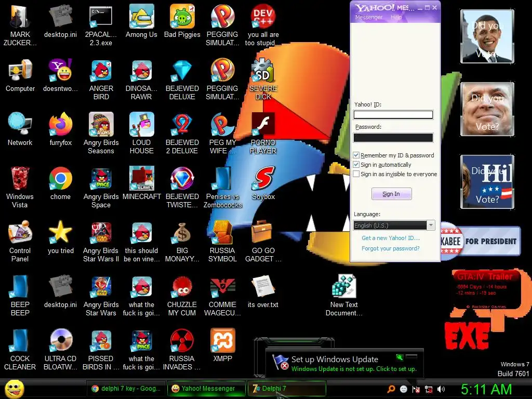Viewport: 532px width, 399px height.
Task: Enable Sign in as invisible to everyone
Action: [356, 174]
